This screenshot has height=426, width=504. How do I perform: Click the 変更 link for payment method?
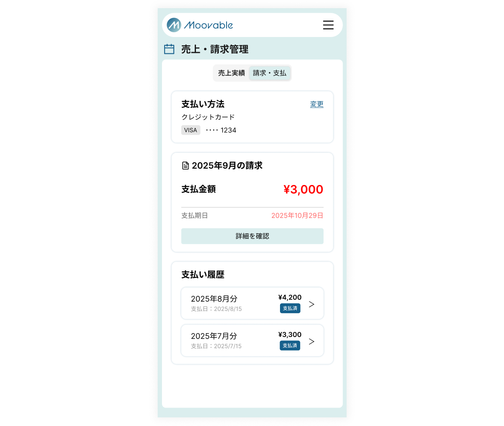(317, 104)
